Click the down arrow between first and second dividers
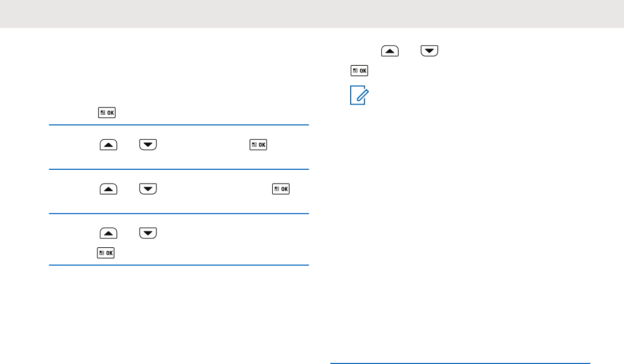This screenshot has height=364, width=624. click(146, 145)
